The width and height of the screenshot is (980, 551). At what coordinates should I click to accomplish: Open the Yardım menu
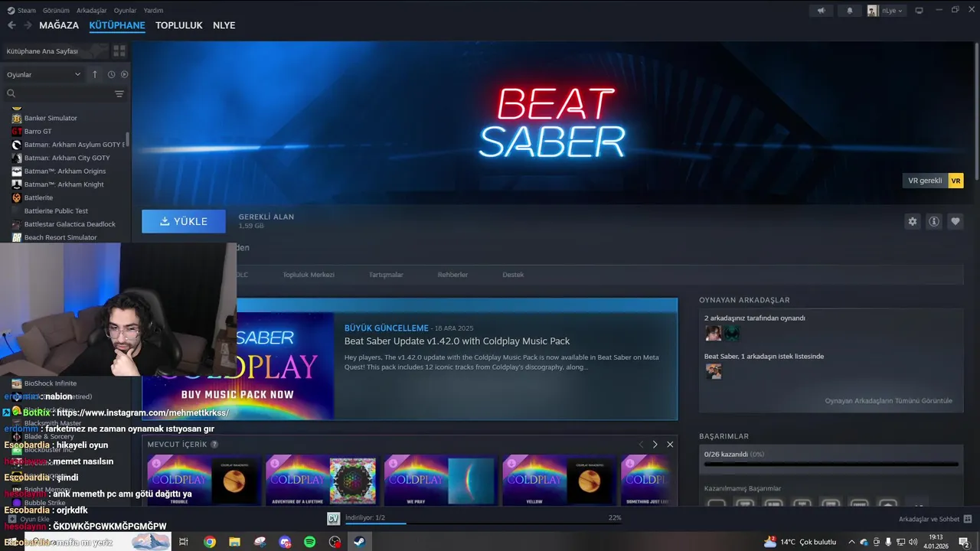[x=153, y=11]
